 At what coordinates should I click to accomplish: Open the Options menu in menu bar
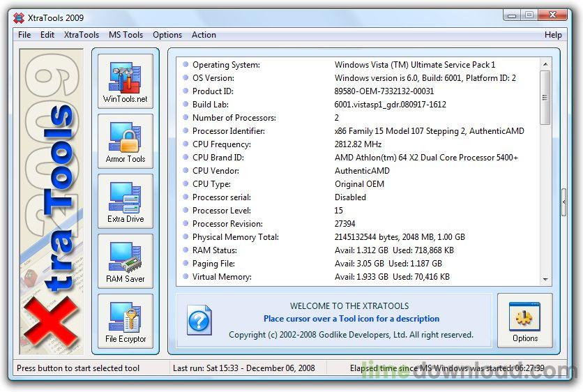[167, 35]
